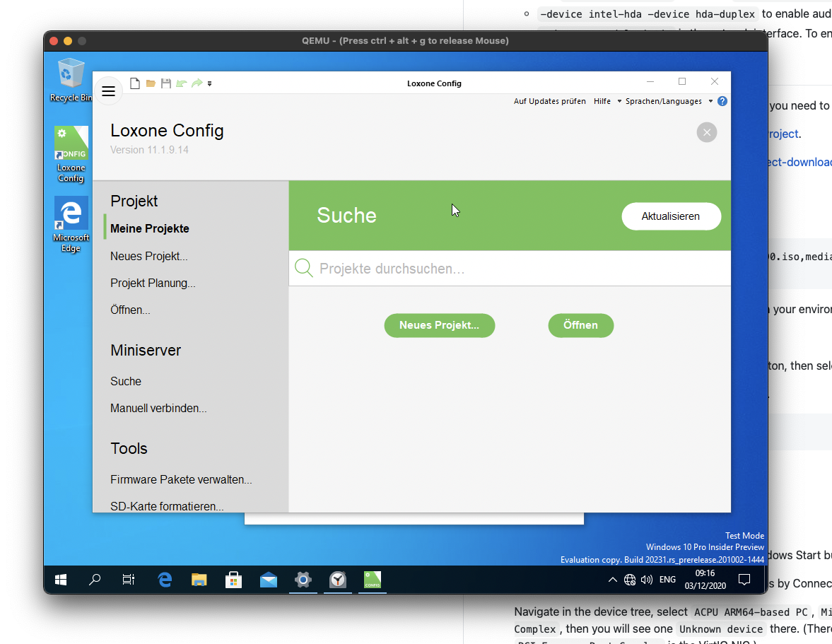Click the taskbar clock showing 09:16
The width and height of the screenshot is (832, 644).
(705, 580)
